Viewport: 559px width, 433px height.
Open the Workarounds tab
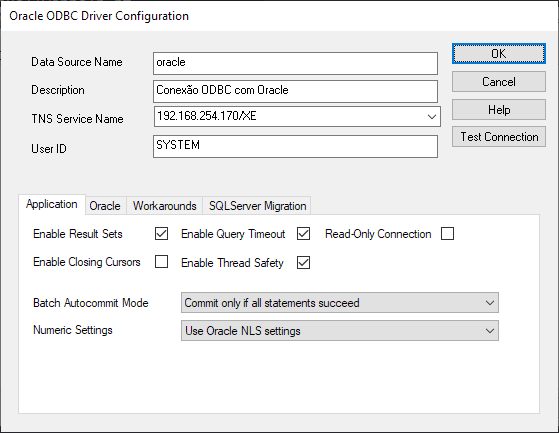tap(164, 206)
